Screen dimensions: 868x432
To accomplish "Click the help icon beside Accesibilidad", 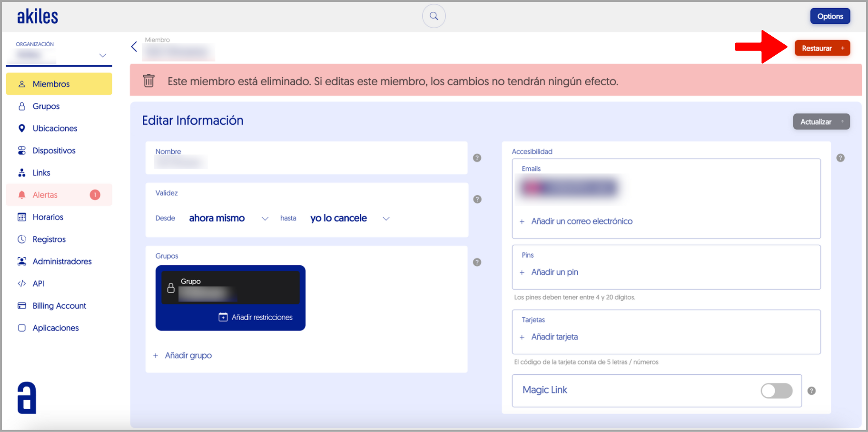I will click(x=840, y=158).
